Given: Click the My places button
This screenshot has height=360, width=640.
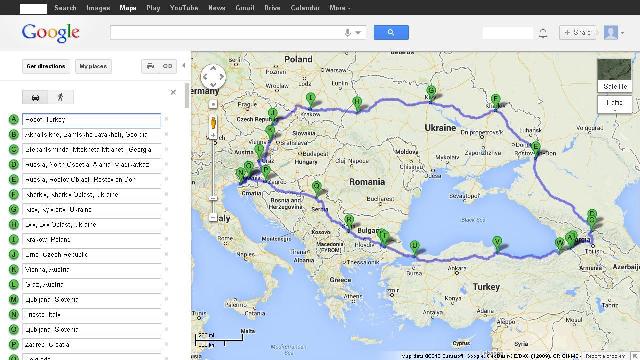Looking at the screenshot, I should pyautogui.click(x=93, y=66).
